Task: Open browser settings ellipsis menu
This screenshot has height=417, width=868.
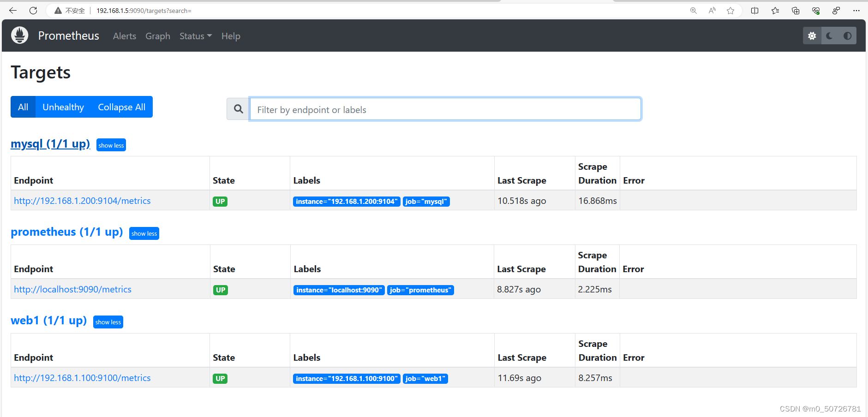Action: coord(856,10)
